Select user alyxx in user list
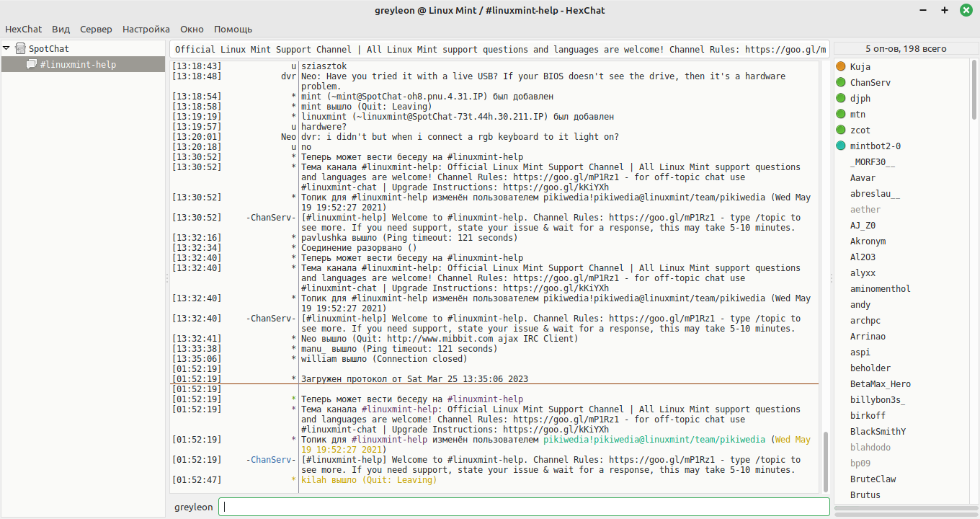 coord(863,272)
